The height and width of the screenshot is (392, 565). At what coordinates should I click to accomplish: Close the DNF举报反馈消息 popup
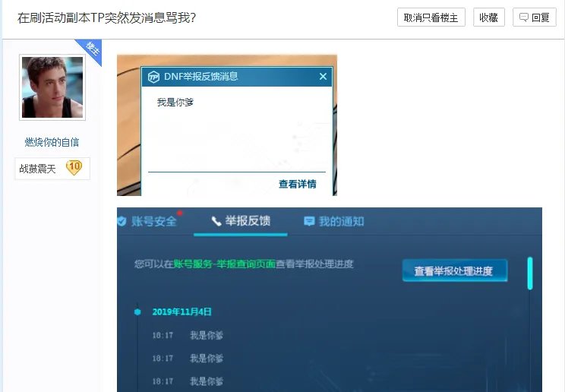(x=323, y=77)
